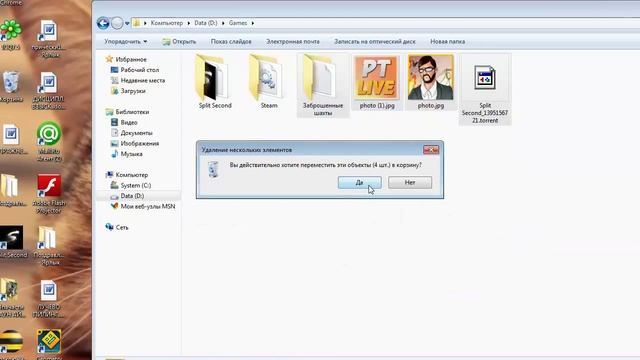Select Games in the address breadcrumb
This screenshot has height=360, width=640.
238,23
